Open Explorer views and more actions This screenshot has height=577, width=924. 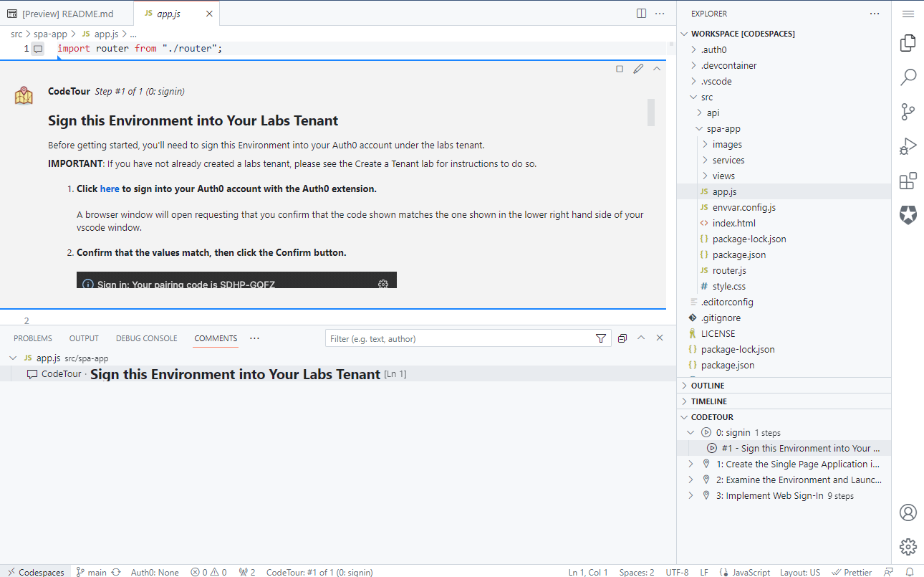click(874, 14)
